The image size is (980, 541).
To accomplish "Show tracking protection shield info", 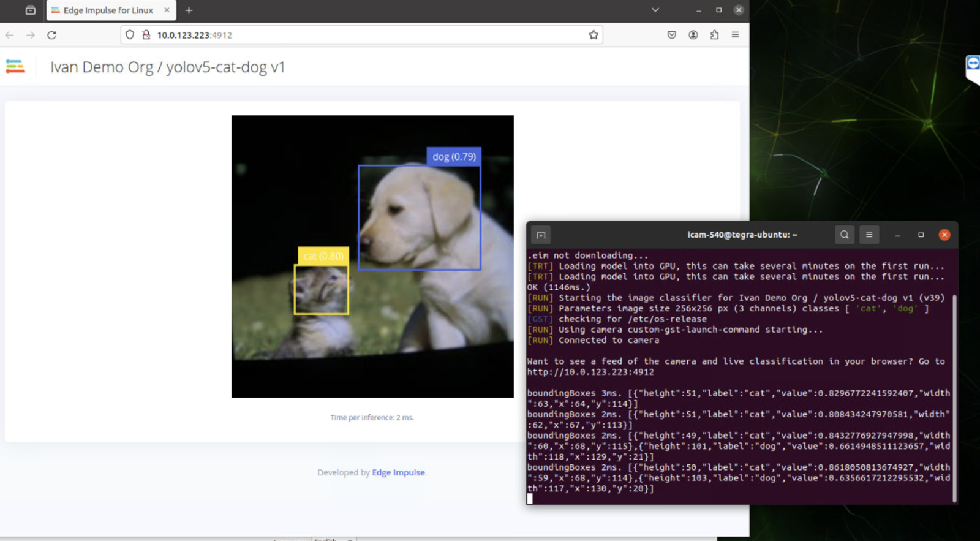I will coord(130,35).
